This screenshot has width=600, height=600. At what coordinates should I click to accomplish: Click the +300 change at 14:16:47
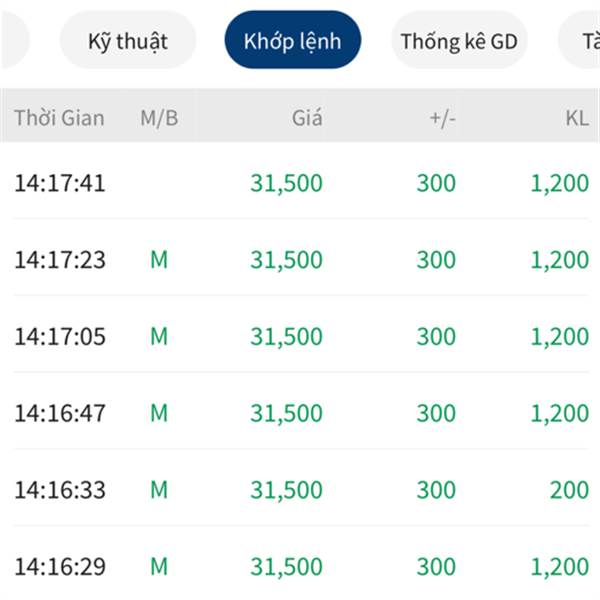tap(436, 413)
